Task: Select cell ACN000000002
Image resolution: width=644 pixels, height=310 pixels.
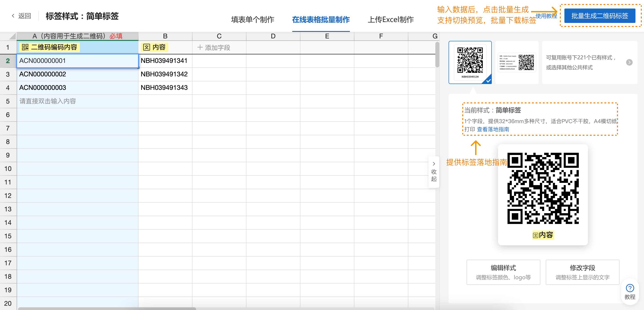Action: click(78, 74)
